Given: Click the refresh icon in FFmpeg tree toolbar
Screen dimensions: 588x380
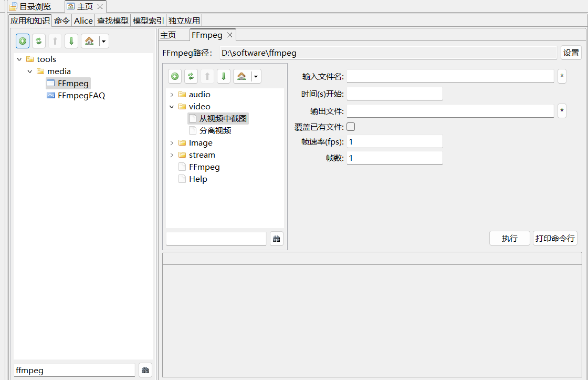Looking at the screenshot, I should point(191,76).
